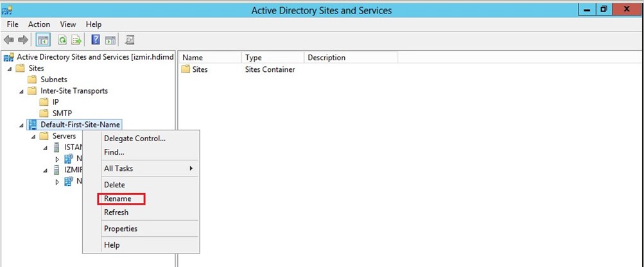Image resolution: width=644 pixels, height=267 pixels.
Task: Collapse the Sites tree node
Action: [x=10, y=69]
